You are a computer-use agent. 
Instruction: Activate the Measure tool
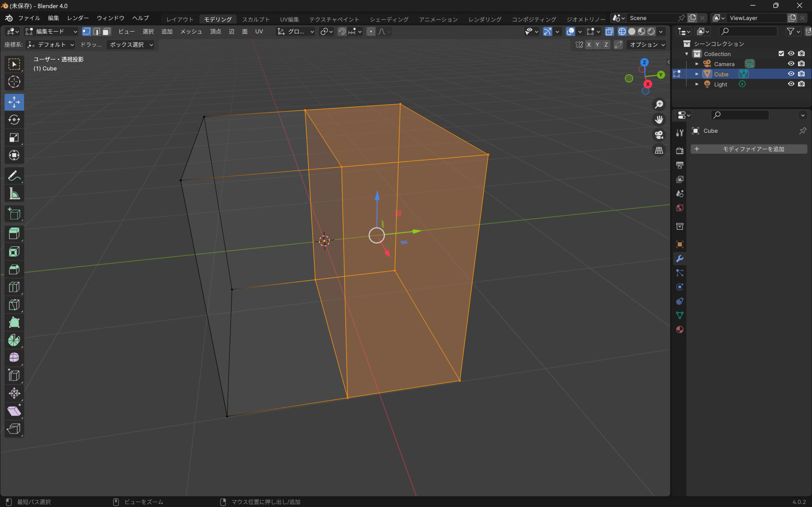(x=14, y=194)
